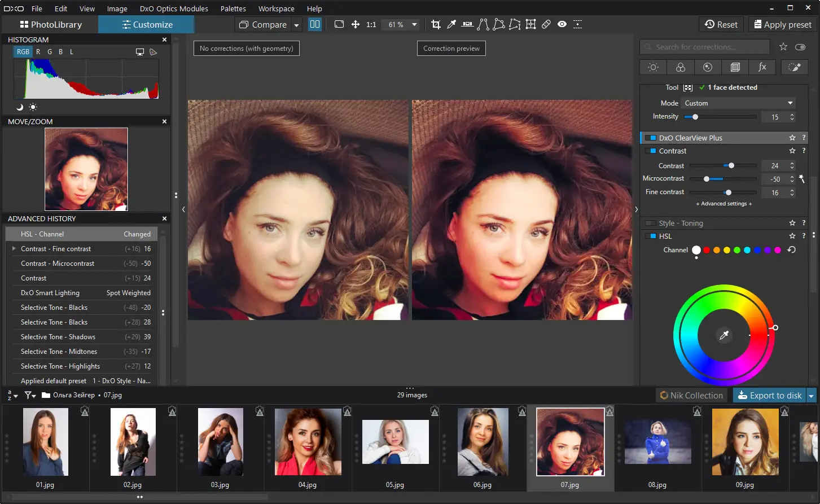Toggle DxO ClearView Plus correction on/off
The height and width of the screenshot is (504, 820).
[x=650, y=138]
